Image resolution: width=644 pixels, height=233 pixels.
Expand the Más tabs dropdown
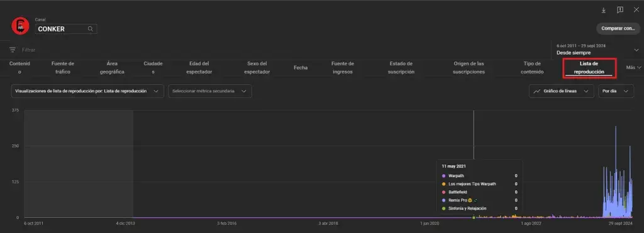[634, 68]
